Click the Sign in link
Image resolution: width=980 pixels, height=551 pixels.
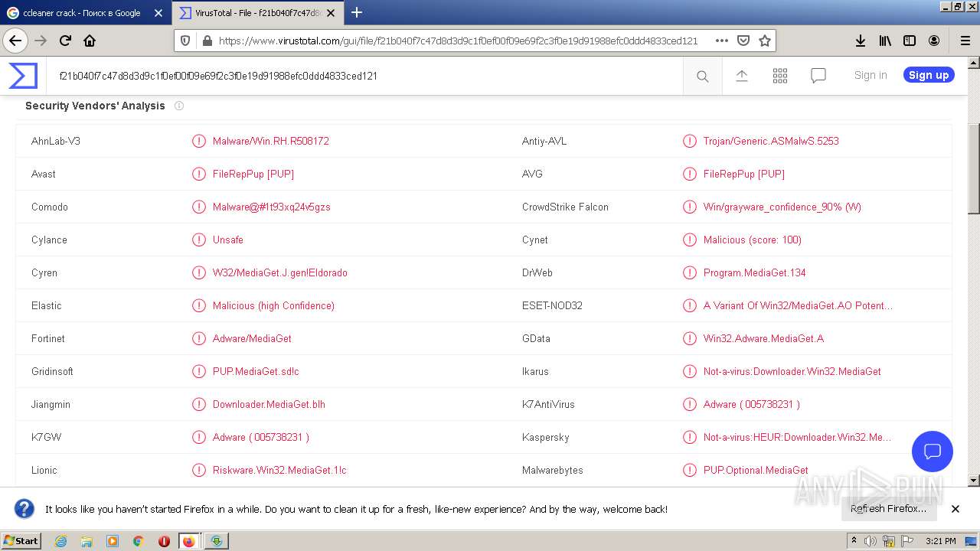(x=871, y=75)
